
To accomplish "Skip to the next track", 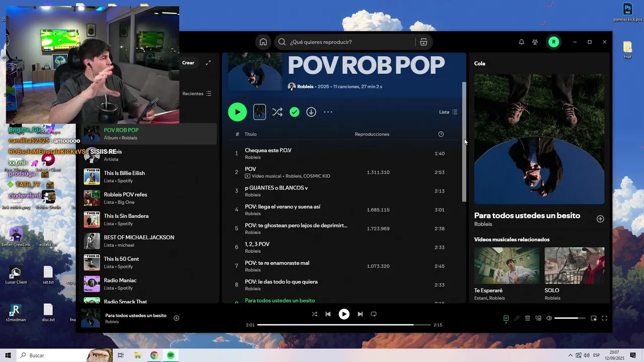I will 360,314.
